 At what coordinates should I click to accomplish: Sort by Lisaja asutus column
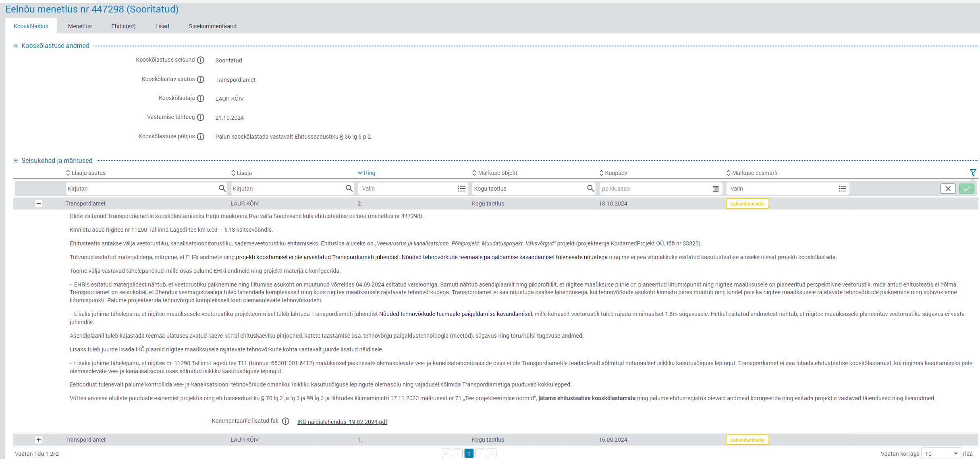(86, 173)
